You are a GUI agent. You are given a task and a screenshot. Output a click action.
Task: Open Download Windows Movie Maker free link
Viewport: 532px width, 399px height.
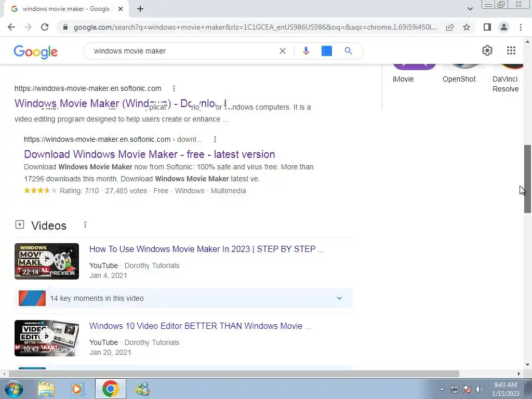point(149,154)
